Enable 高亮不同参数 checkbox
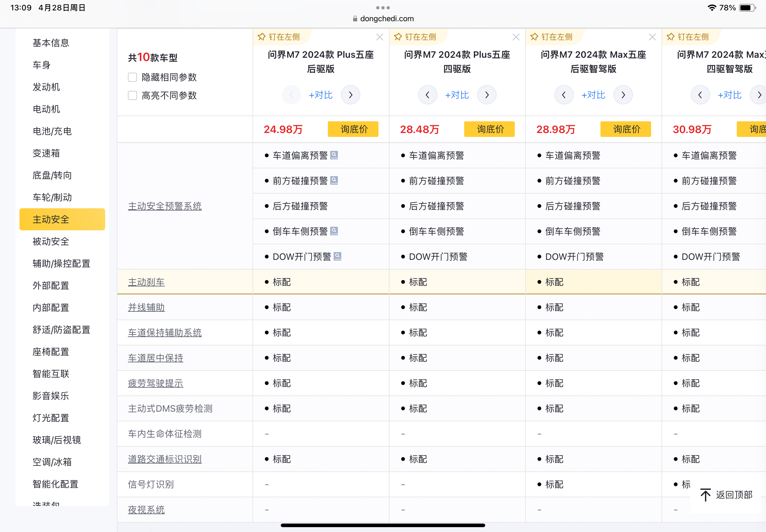 click(132, 96)
